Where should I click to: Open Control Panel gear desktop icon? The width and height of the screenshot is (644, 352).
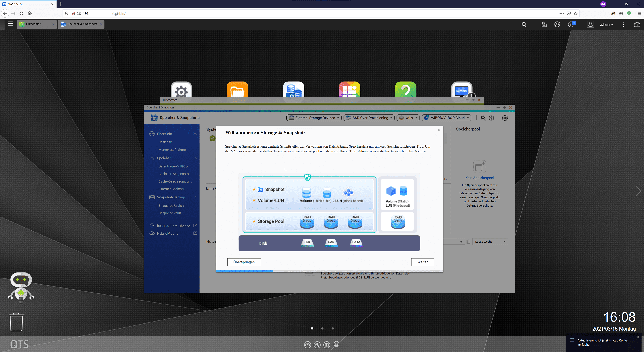point(181,91)
